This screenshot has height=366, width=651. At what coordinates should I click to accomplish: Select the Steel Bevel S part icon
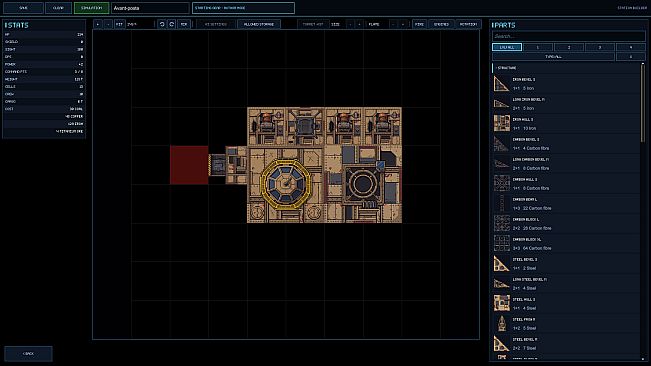point(502,264)
